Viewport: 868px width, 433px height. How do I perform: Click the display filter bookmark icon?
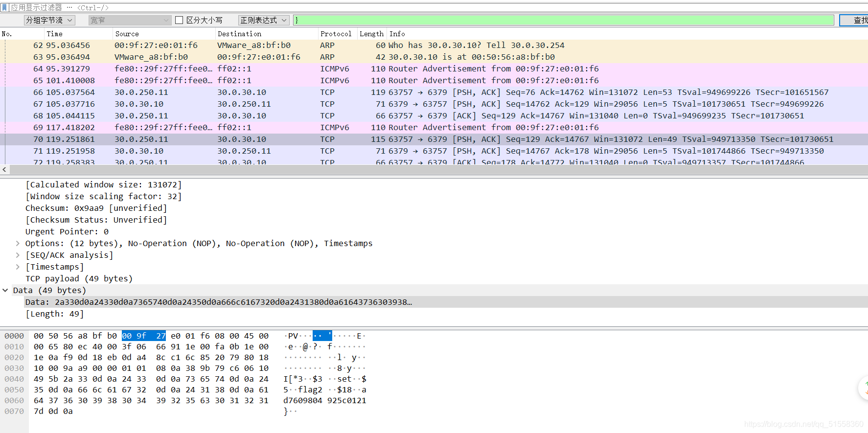click(x=5, y=7)
